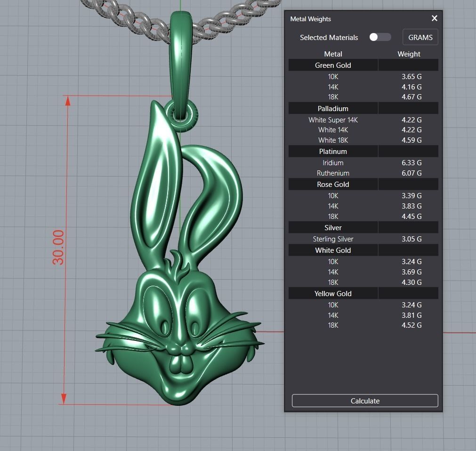Click the 30.00 dimension label
The width and height of the screenshot is (476, 451).
click(58, 247)
